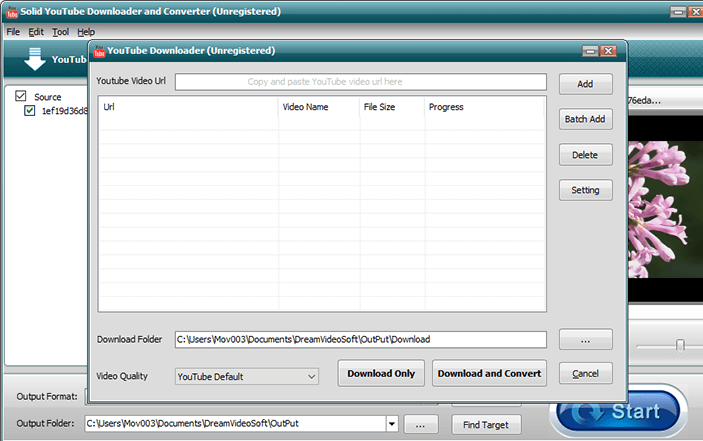This screenshot has height=441, width=703.
Task: Click the Download Only button
Action: tap(381, 373)
